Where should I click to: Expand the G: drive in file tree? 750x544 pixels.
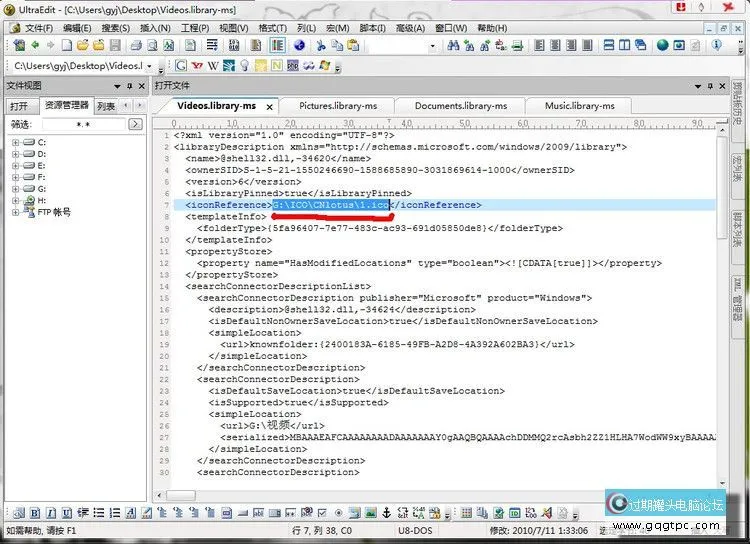16,189
